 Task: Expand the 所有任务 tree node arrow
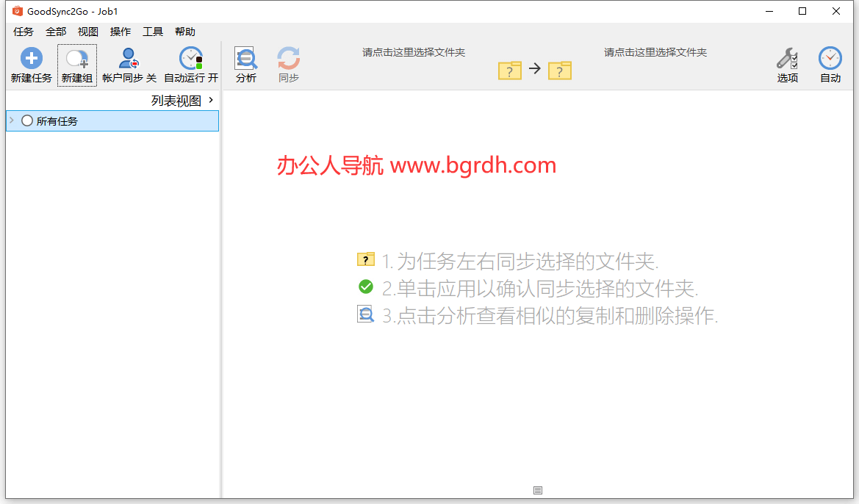coord(12,120)
